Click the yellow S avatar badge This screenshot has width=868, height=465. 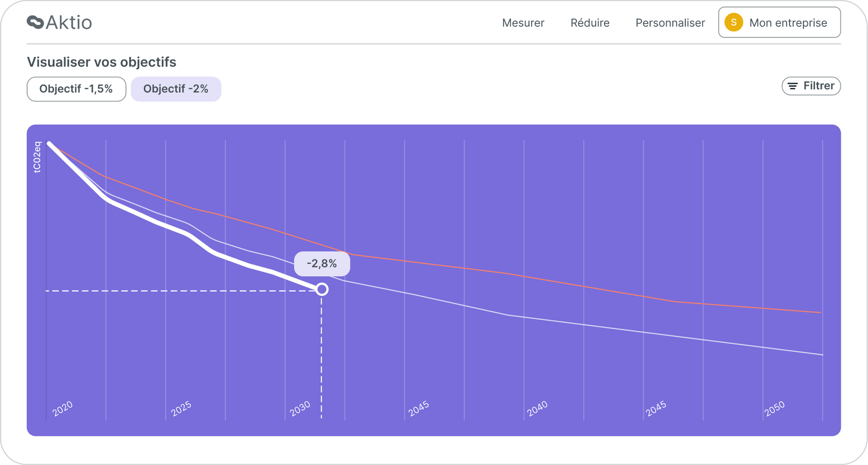pyautogui.click(x=733, y=22)
